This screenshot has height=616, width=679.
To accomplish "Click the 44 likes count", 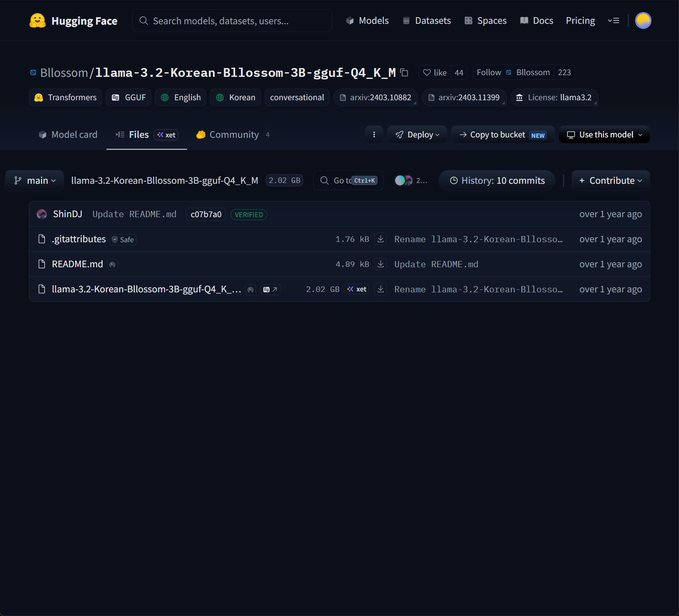I will (x=459, y=73).
